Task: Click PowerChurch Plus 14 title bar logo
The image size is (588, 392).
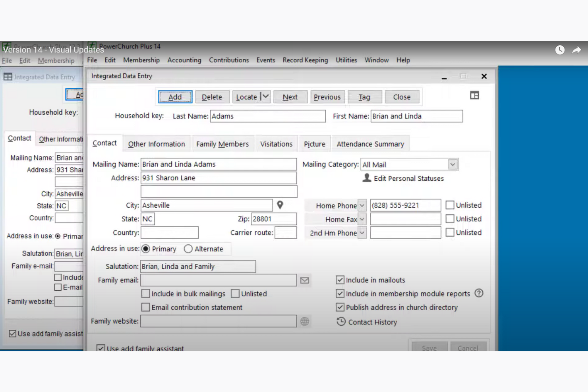Action: tap(92, 46)
